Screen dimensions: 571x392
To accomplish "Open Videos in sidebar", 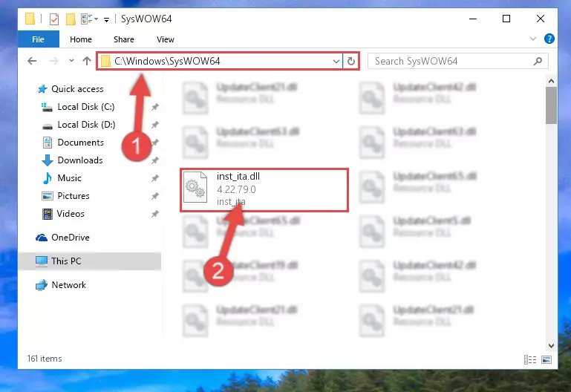I will click(x=71, y=214).
